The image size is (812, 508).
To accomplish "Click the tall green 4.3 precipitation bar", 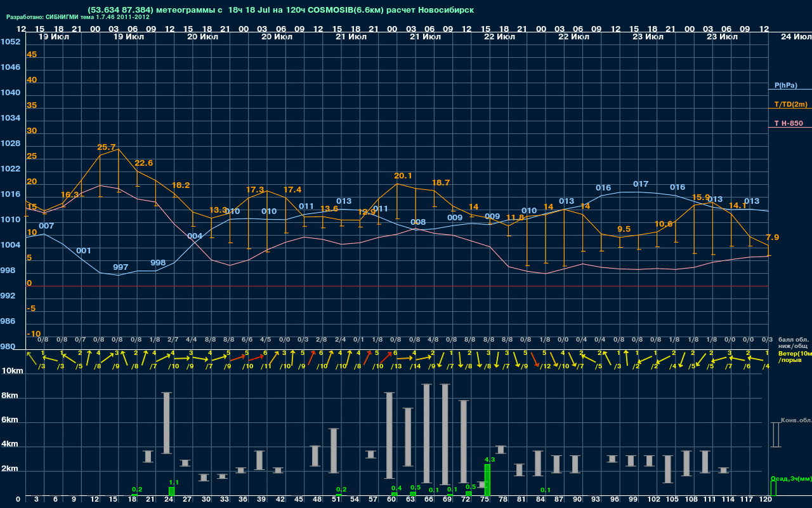I will (487, 480).
